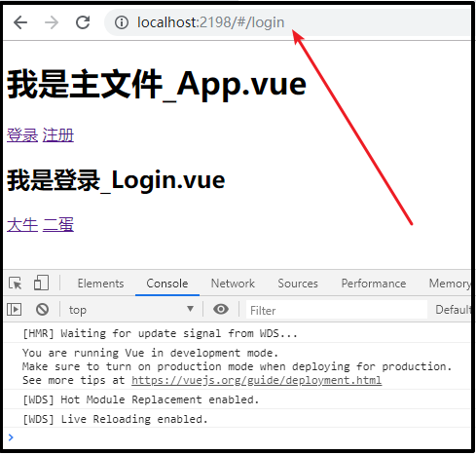Open the Sources tab
The image size is (476, 455).
298,284
